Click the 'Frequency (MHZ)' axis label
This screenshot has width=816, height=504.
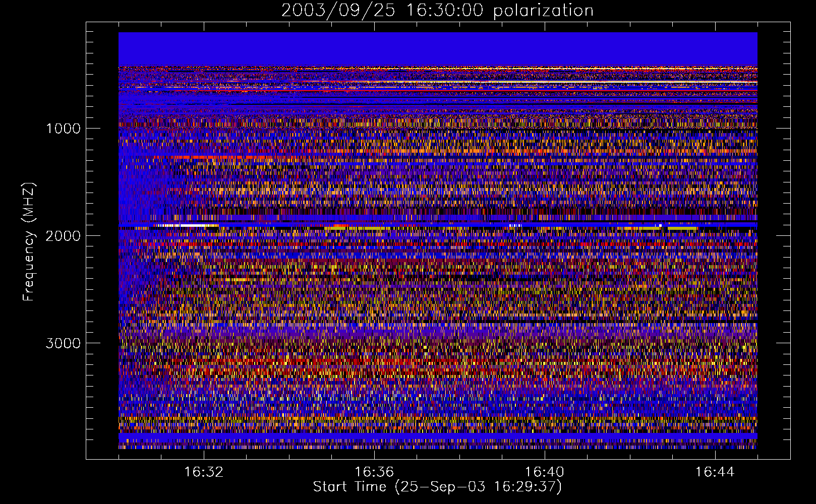click(x=29, y=241)
